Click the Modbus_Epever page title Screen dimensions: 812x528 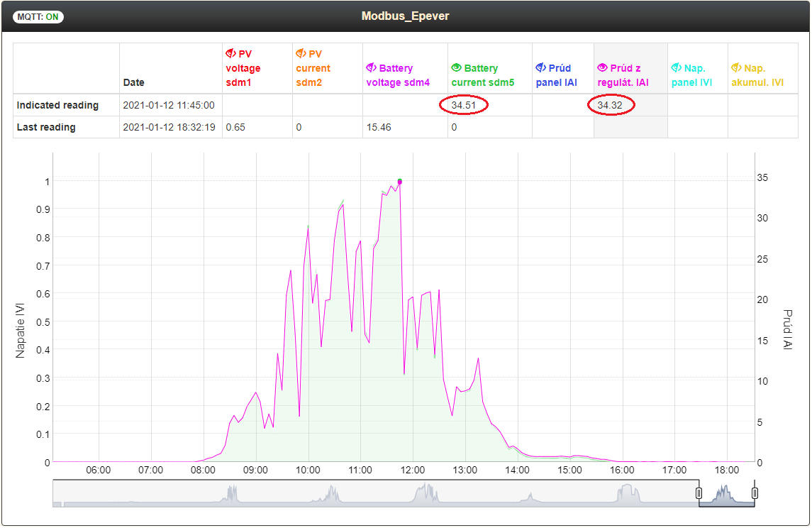pyautogui.click(x=405, y=16)
